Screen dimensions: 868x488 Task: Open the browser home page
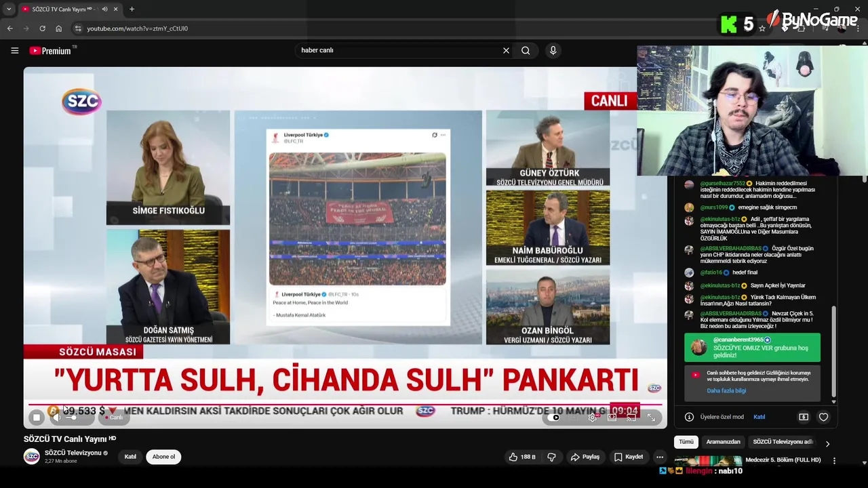(58, 28)
